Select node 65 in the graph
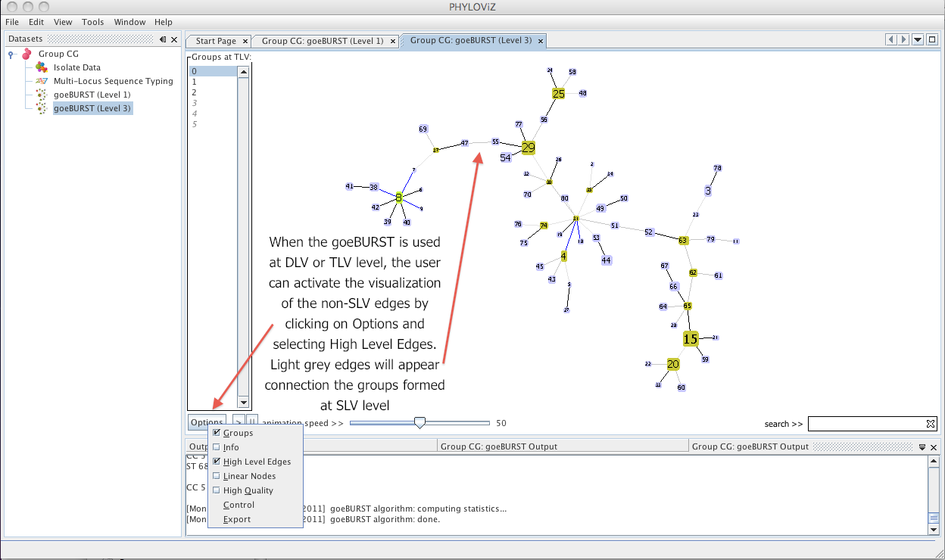This screenshot has height=560, width=945. tap(688, 306)
